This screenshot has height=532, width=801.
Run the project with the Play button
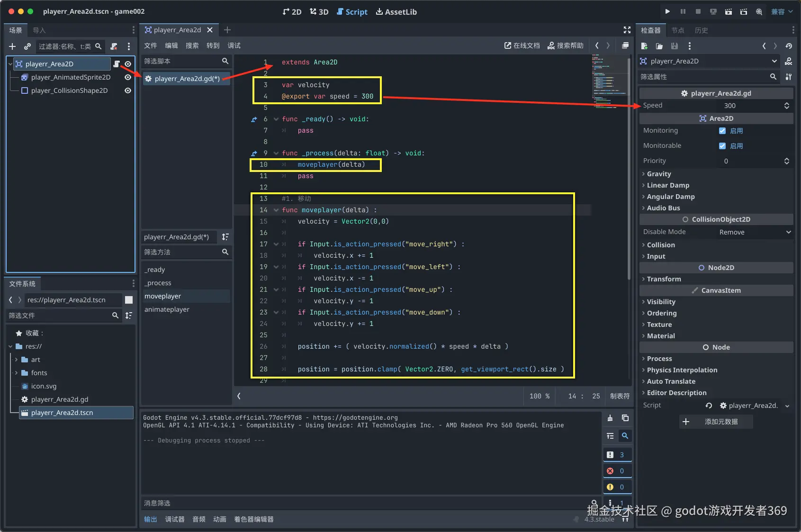click(x=667, y=12)
